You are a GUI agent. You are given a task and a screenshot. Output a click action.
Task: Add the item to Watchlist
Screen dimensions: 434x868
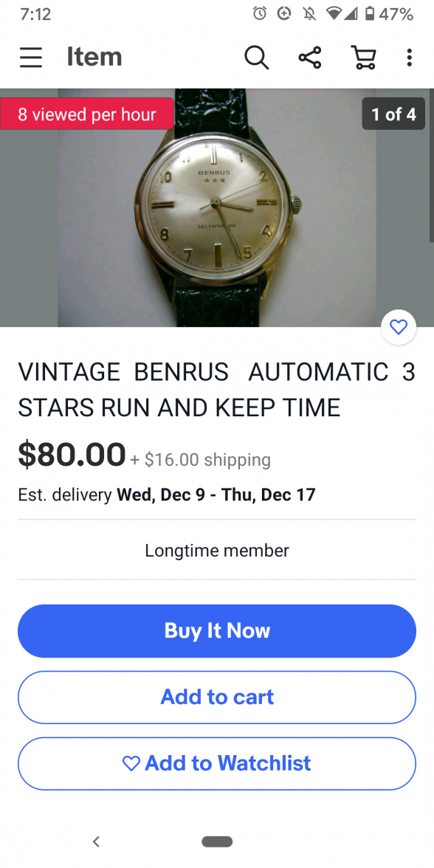(217, 763)
